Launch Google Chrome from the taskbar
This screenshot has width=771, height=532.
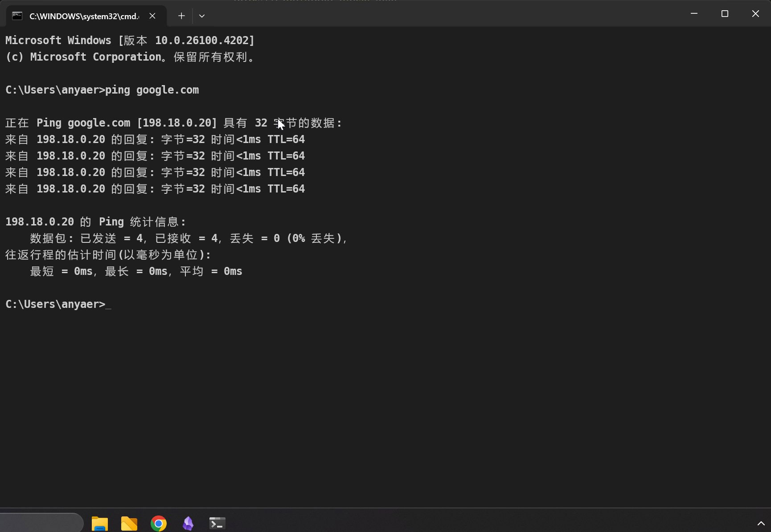[x=159, y=524]
